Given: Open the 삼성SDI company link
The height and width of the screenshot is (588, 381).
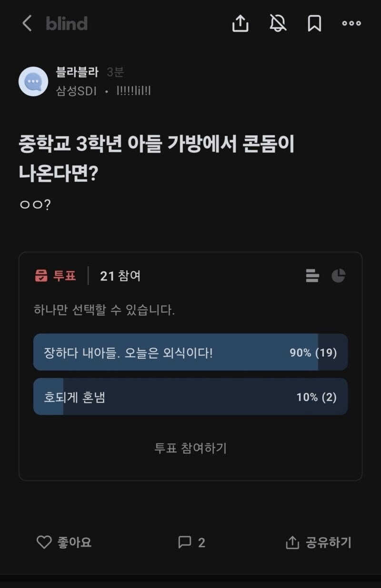Looking at the screenshot, I should pyautogui.click(x=76, y=91).
